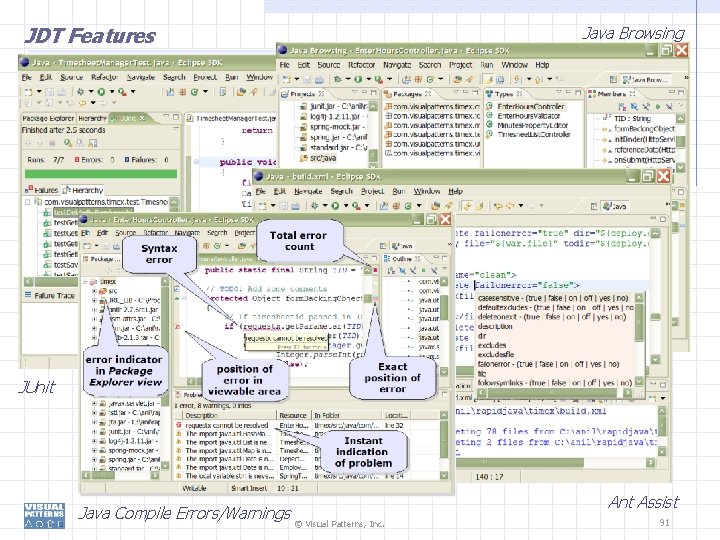Viewport: 720px width, 540px height.
Task: Select 'casesensitive' in the Ant content assist list
Action: (x=553, y=298)
